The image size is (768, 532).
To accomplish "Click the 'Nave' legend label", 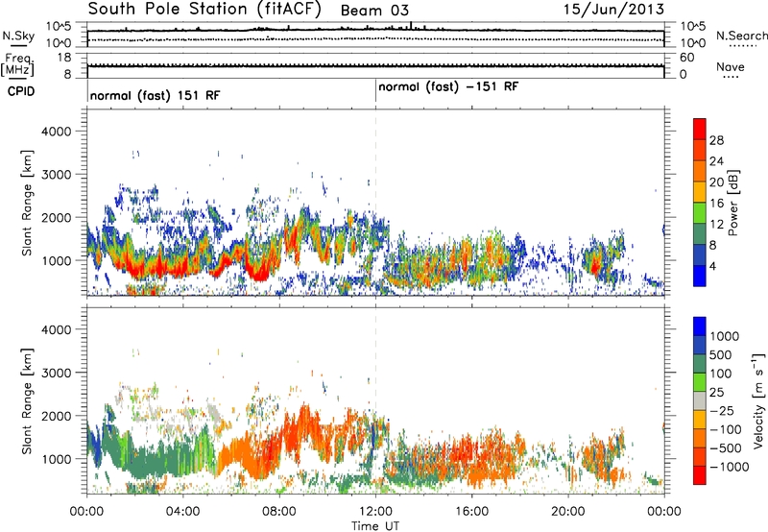I will (730, 66).
